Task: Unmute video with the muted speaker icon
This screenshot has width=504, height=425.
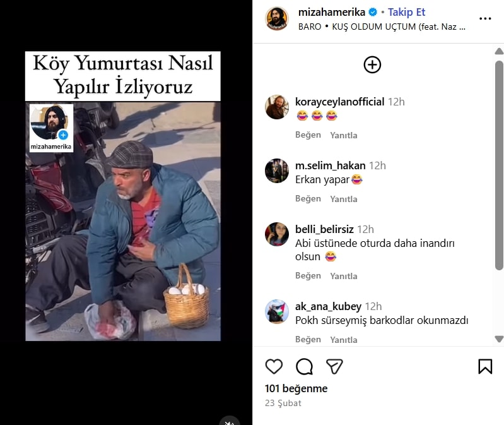Action: (229, 422)
